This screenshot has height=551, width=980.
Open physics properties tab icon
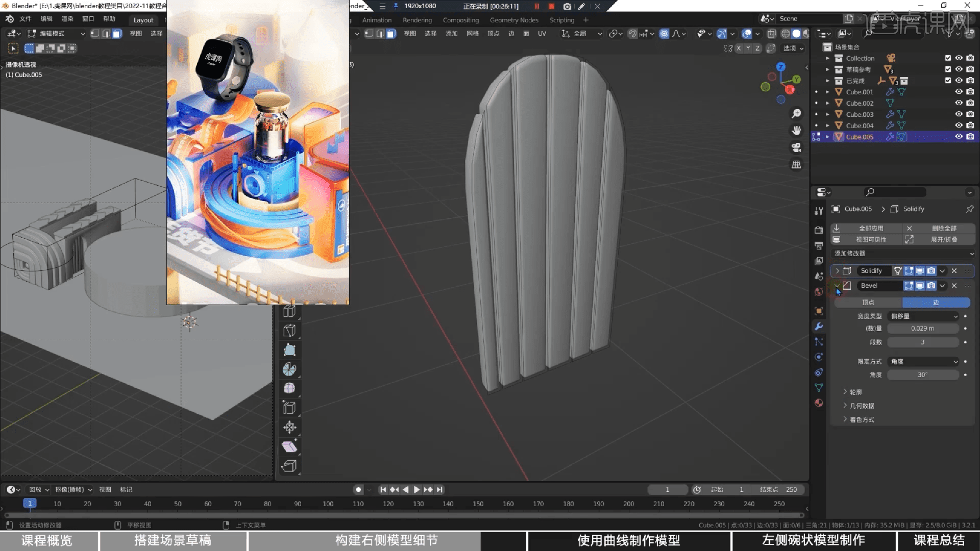click(x=819, y=357)
